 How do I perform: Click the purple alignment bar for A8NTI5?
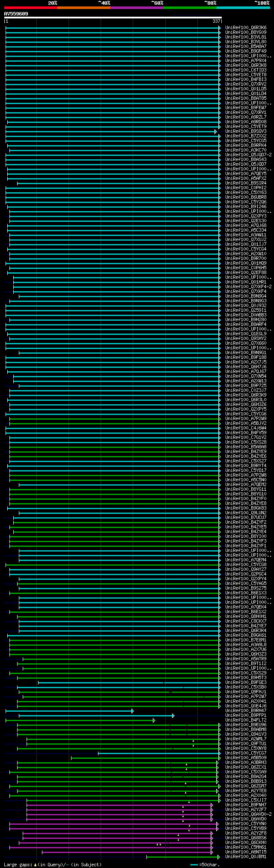[127, 852]
